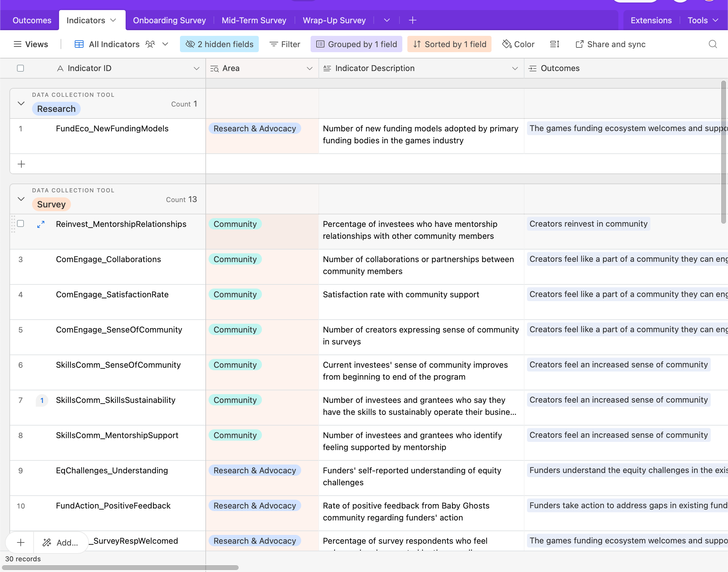Tick the Reinvest_MentorshipRelationships row checkbox
The height and width of the screenshot is (572, 728).
20,224
